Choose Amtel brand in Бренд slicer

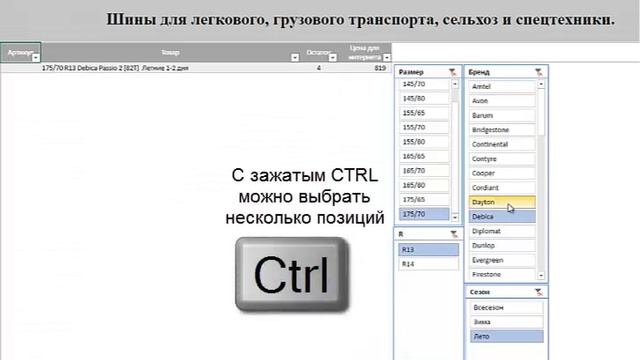coord(502,87)
